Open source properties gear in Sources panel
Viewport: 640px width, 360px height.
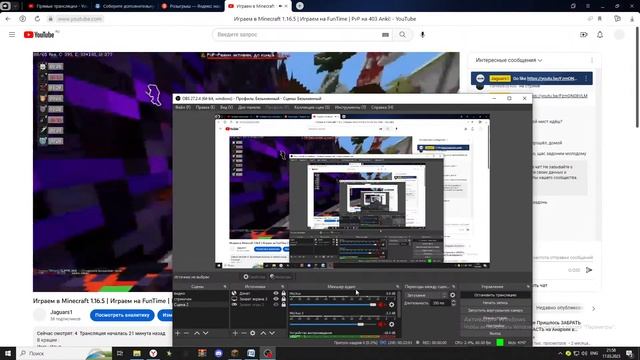tap(253, 333)
